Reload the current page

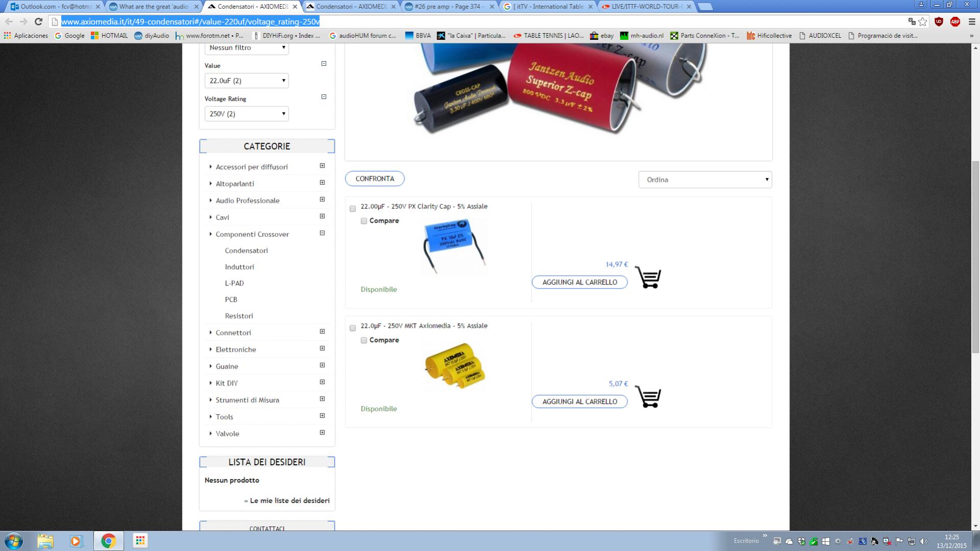tap(38, 21)
